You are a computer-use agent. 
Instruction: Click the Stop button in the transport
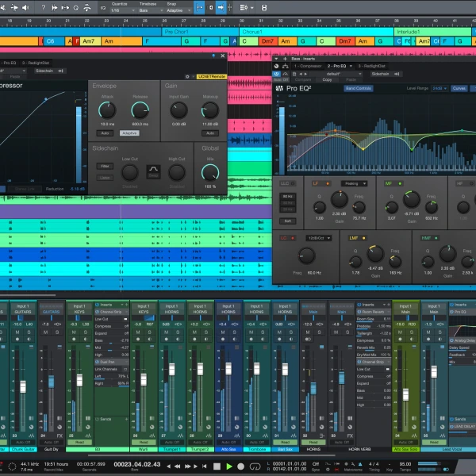(x=218, y=466)
